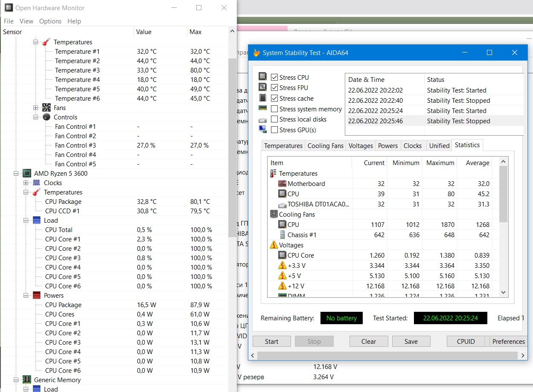Click the warning icon next to +12 V
Screen dimensions: 533x392
282,286
